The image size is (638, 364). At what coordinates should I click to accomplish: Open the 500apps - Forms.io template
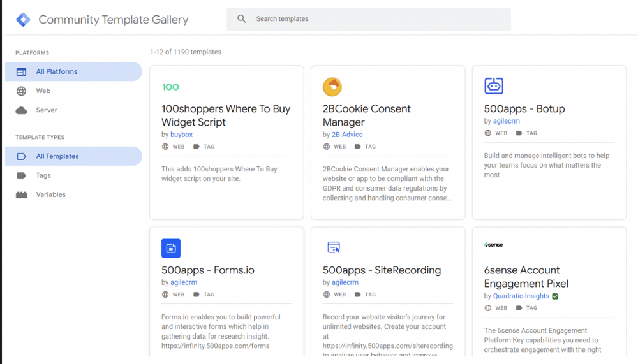(208, 270)
